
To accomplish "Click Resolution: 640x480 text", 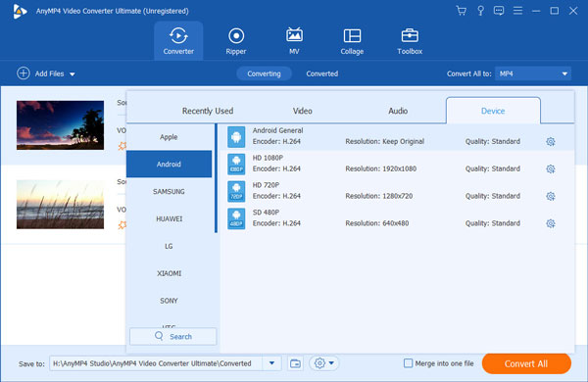I will click(x=377, y=223).
